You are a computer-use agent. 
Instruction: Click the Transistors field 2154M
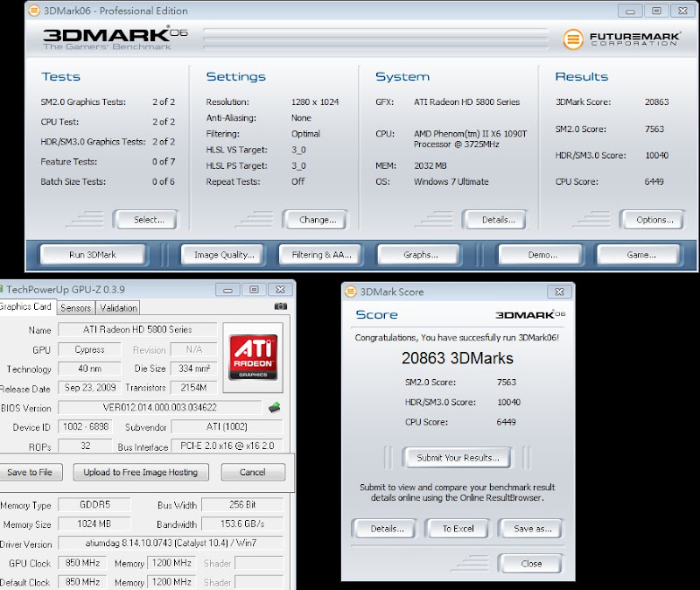194,388
